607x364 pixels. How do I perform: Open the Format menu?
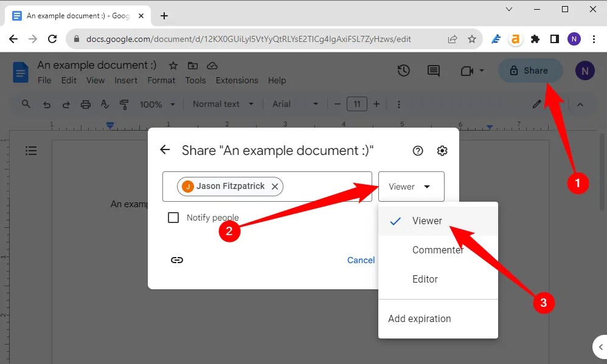pyautogui.click(x=161, y=80)
